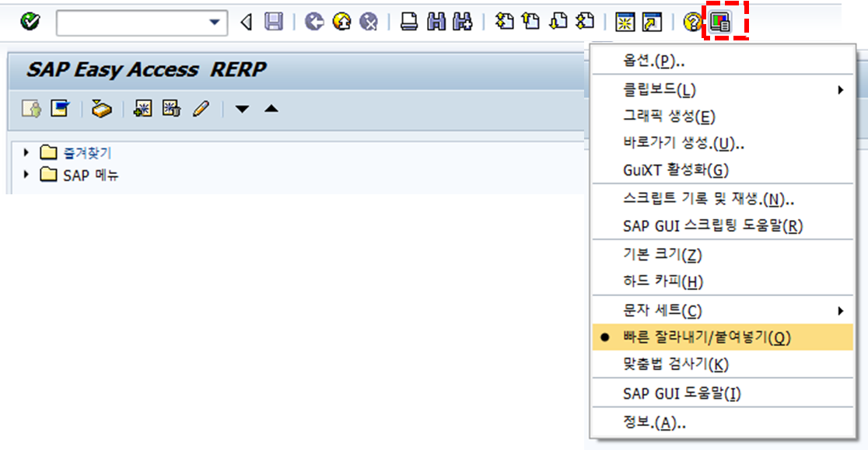Toggle 빠른 잘라내기/붙여넣기(Q) option
868x450 pixels.
[723, 337]
